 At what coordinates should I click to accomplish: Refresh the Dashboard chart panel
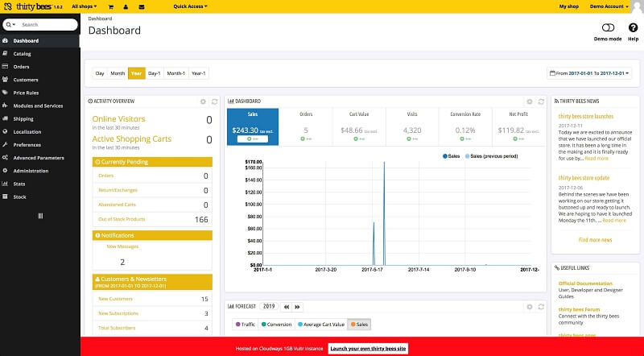coord(541,101)
